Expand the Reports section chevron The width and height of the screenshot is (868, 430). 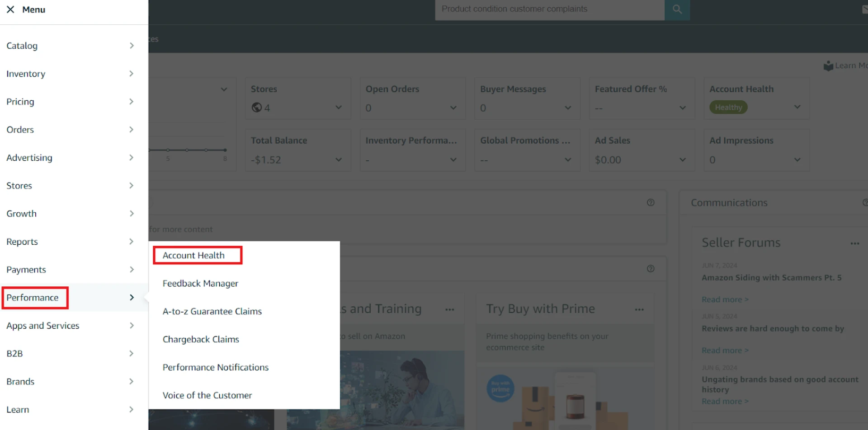pyautogui.click(x=132, y=242)
